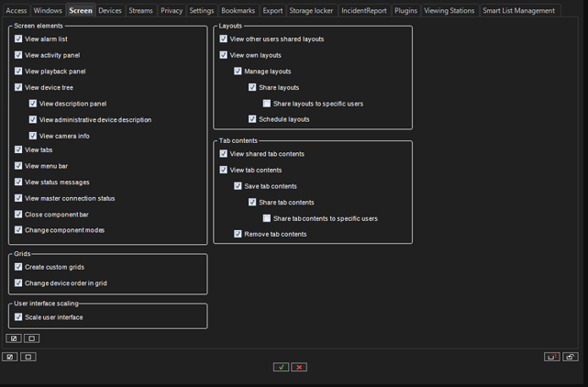Open the Streams tab
Viewport: 588px width, 387px height.
click(140, 10)
